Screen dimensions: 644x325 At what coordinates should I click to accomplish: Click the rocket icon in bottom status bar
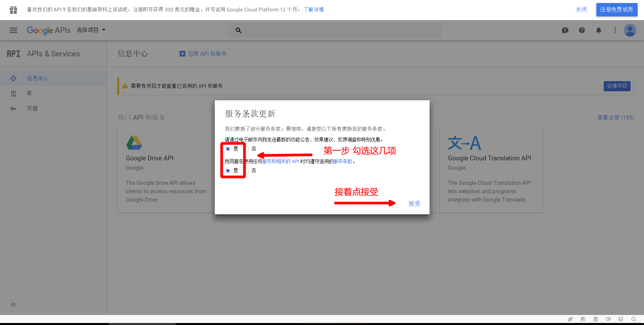pos(570,319)
